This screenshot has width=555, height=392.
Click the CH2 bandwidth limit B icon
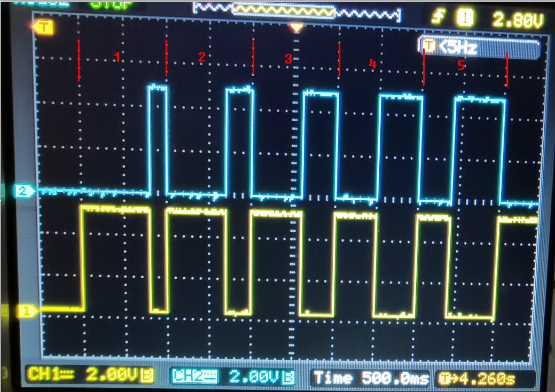(288, 377)
